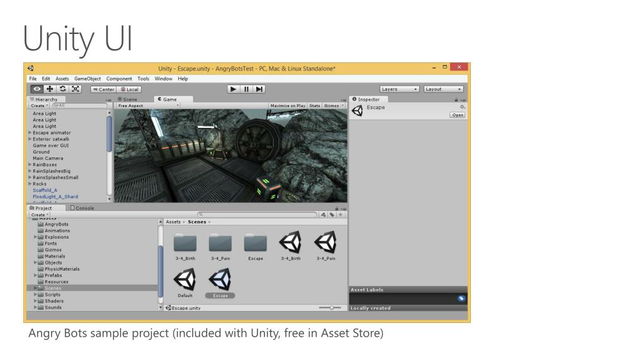The height and width of the screenshot is (362, 644).
Task: Open the Component menu
Action: click(x=119, y=79)
